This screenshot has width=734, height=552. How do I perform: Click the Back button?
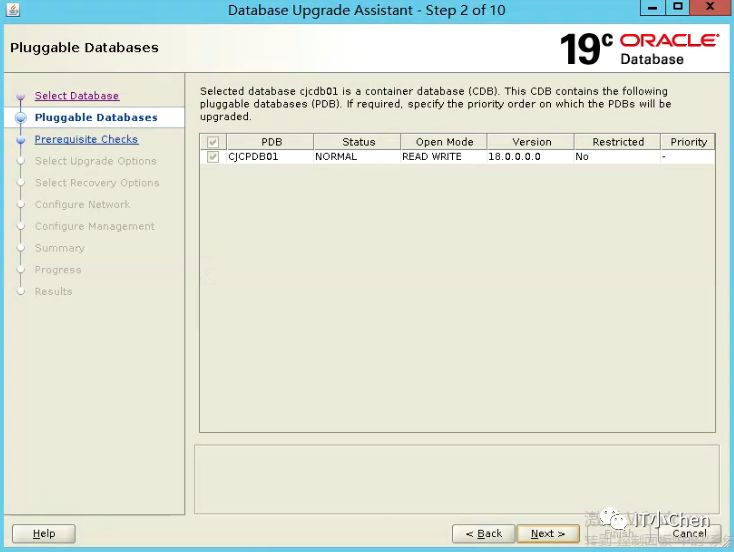[x=484, y=533]
